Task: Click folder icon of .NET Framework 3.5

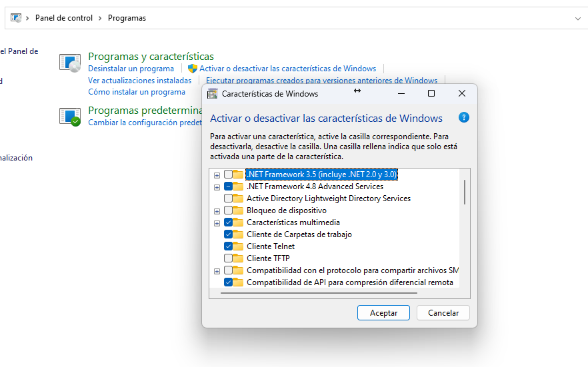Action: (x=238, y=174)
